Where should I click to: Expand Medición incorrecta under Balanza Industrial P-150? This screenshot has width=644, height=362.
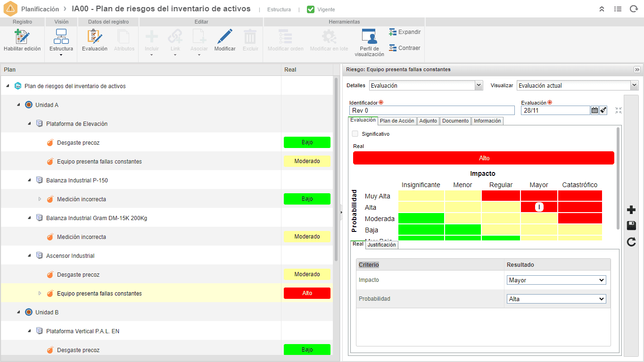pyautogui.click(x=40, y=199)
